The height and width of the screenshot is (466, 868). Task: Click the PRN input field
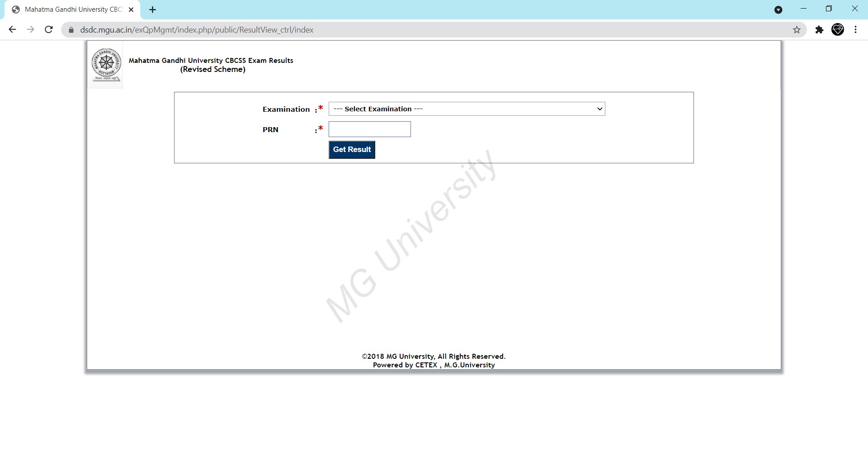[x=369, y=129]
